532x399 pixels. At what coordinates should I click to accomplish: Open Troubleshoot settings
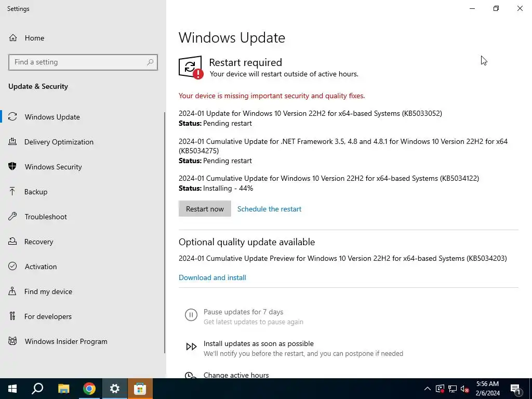(x=83, y=217)
